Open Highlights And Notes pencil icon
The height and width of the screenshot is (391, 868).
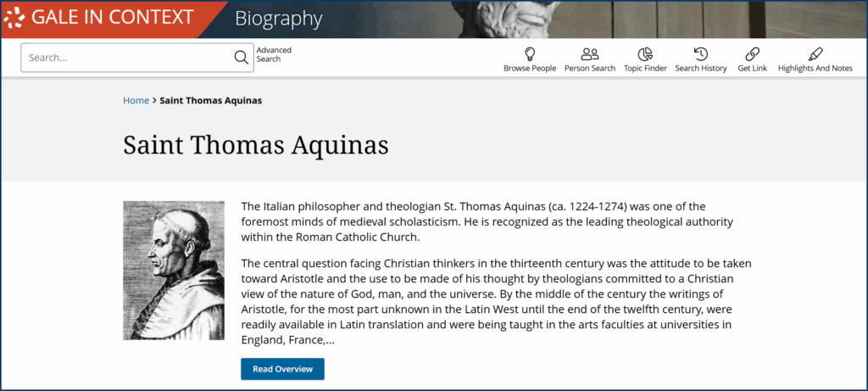click(x=815, y=54)
